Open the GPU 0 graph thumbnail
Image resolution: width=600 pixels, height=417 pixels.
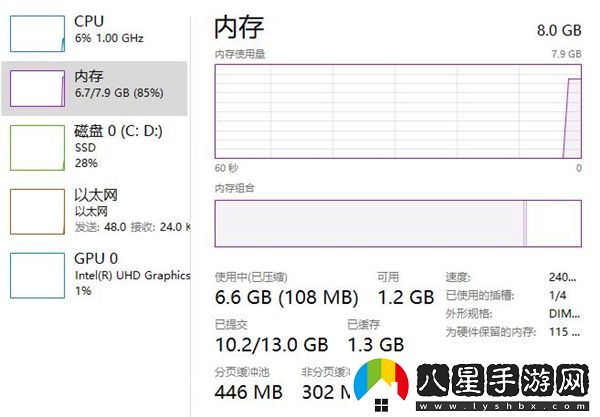click(x=36, y=274)
